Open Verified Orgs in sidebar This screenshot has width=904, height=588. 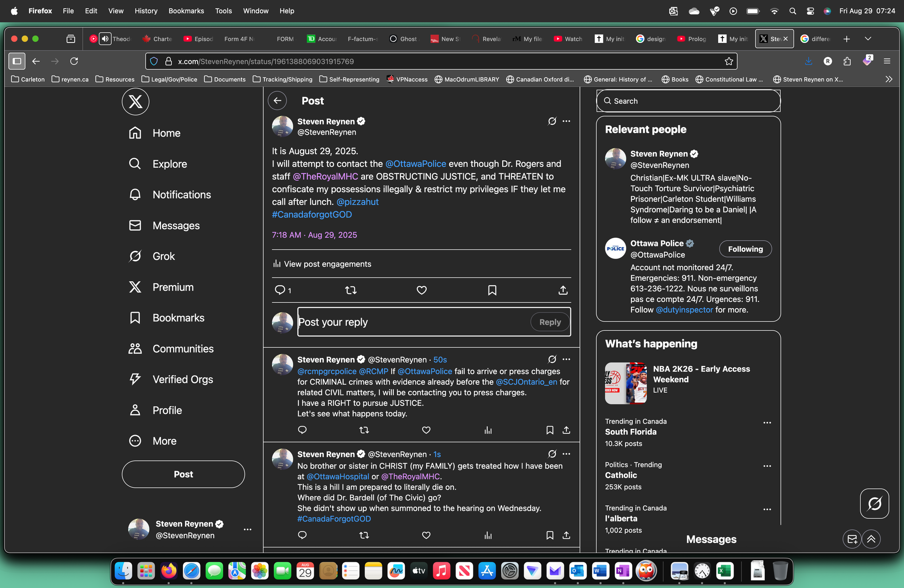point(171,379)
